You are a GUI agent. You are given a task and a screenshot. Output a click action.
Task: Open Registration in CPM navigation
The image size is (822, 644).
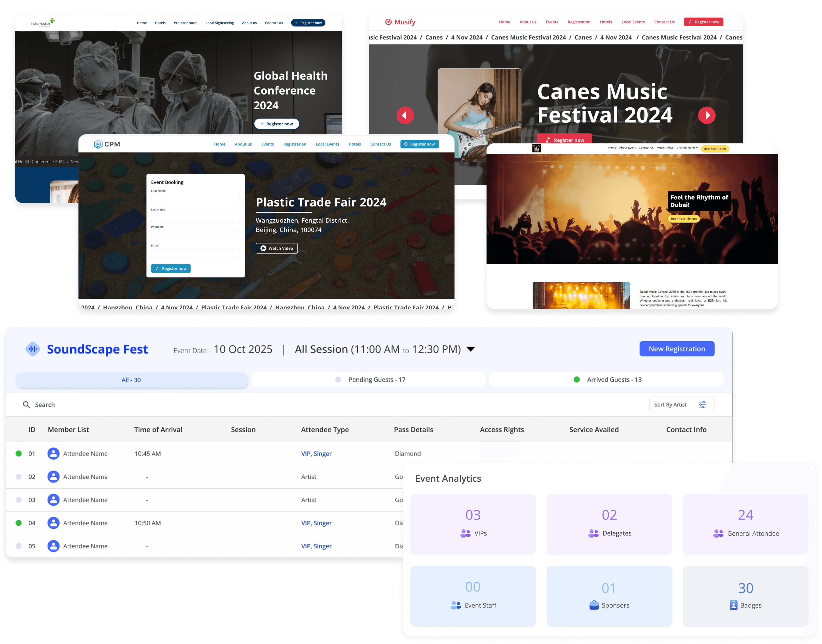[294, 144]
